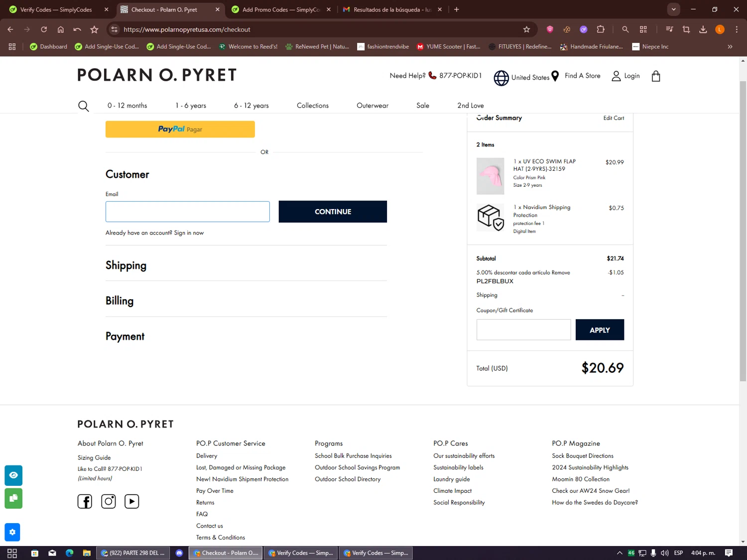The image size is (747, 560).
Task: Pay with the PayPal button
Action: (x=180, y=129)
